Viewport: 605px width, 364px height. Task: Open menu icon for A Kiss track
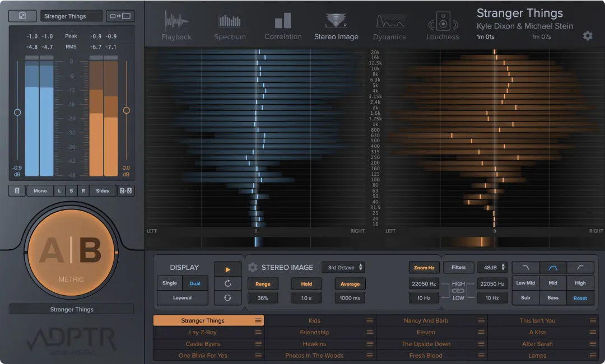pyautogui.click(x=593, y=332)
